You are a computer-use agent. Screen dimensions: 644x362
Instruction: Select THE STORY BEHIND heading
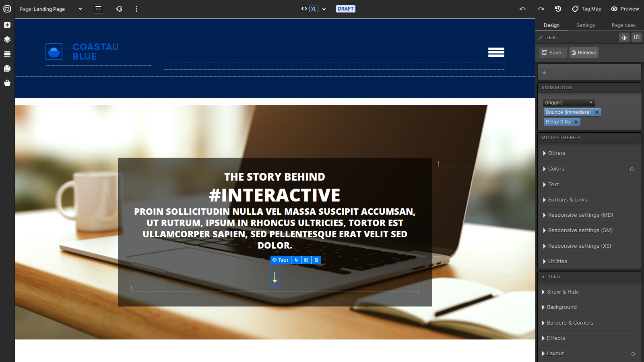275,177
